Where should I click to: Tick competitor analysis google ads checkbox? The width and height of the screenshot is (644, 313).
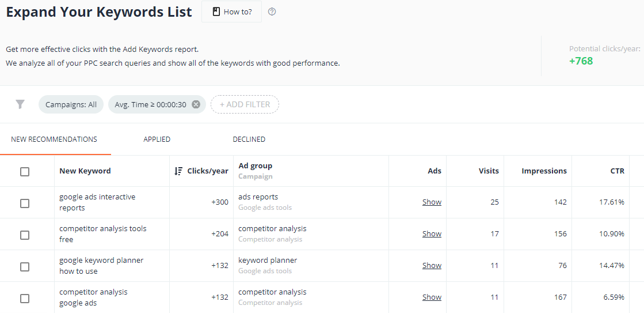pos(25,298)
